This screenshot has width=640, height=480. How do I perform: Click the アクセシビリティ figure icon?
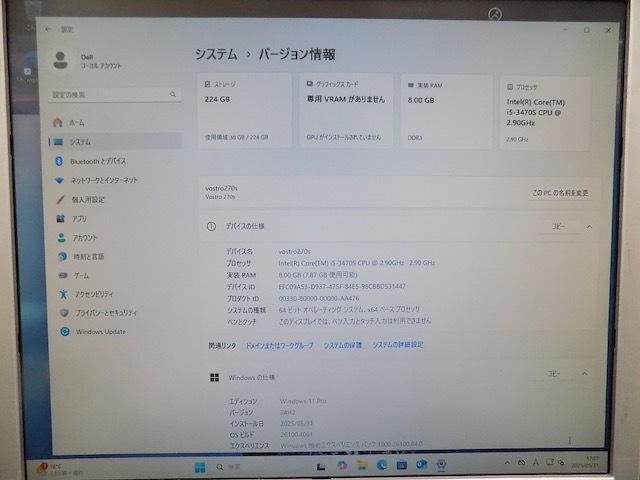pyautogui.click(x=63, y=294)
